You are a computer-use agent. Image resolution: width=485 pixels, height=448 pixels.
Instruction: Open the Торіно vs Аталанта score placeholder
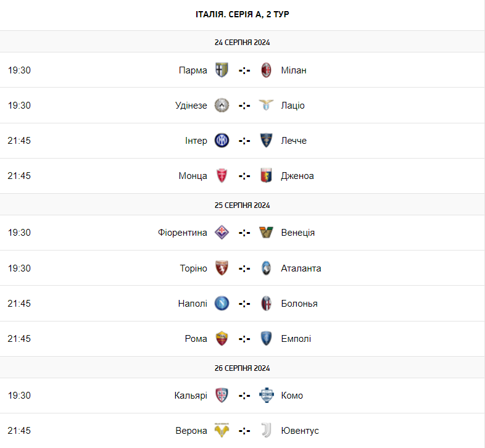[244, 268]
